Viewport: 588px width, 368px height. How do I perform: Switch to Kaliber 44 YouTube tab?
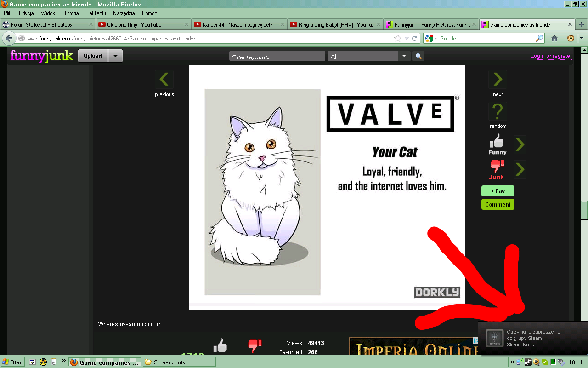239,24
